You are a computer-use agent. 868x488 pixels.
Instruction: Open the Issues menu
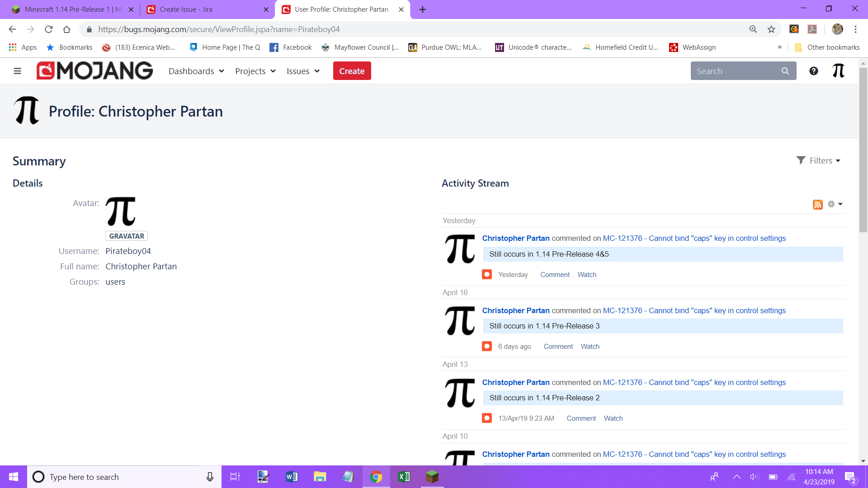pos(303,71)
